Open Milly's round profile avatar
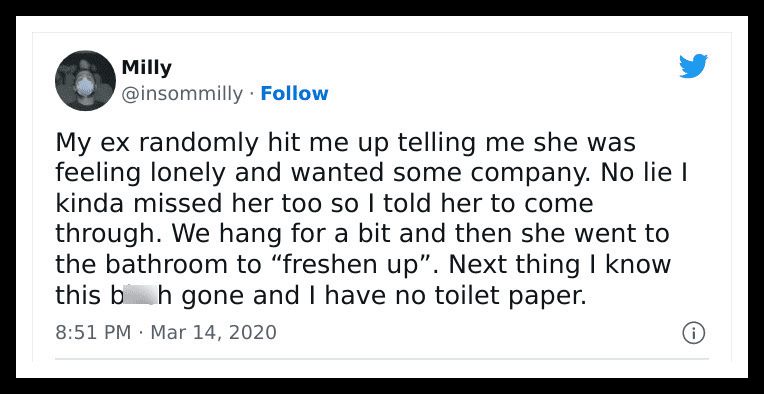764x394 pixels. [x=85, y=80]
